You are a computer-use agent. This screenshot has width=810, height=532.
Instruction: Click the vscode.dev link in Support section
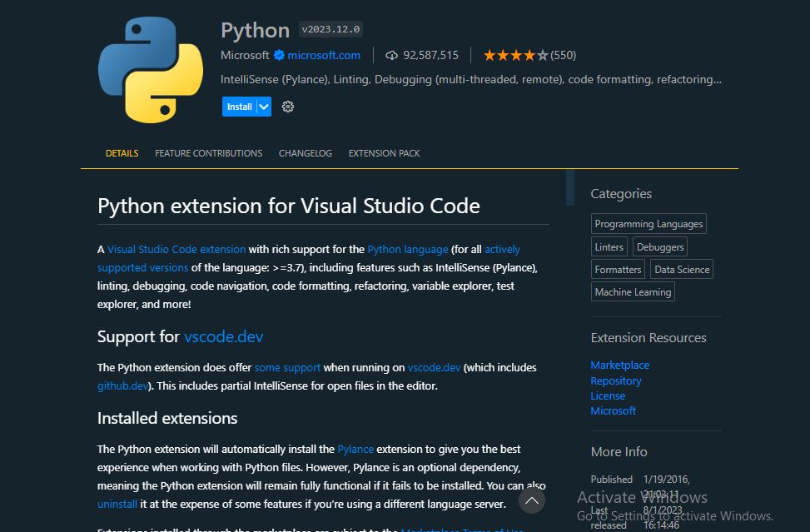click(x=223, y=337)
